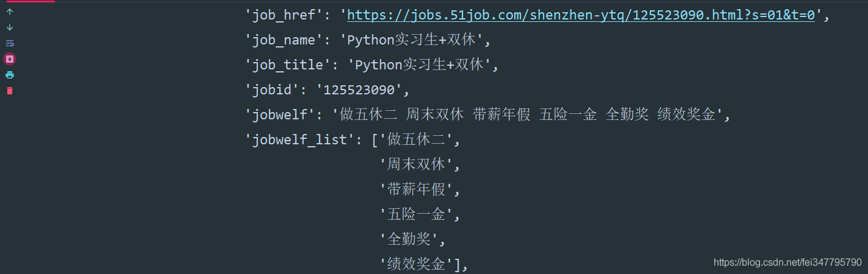868x274 pixels.
Task: Click the down arrow console icon
Action: tap(10, 27)
